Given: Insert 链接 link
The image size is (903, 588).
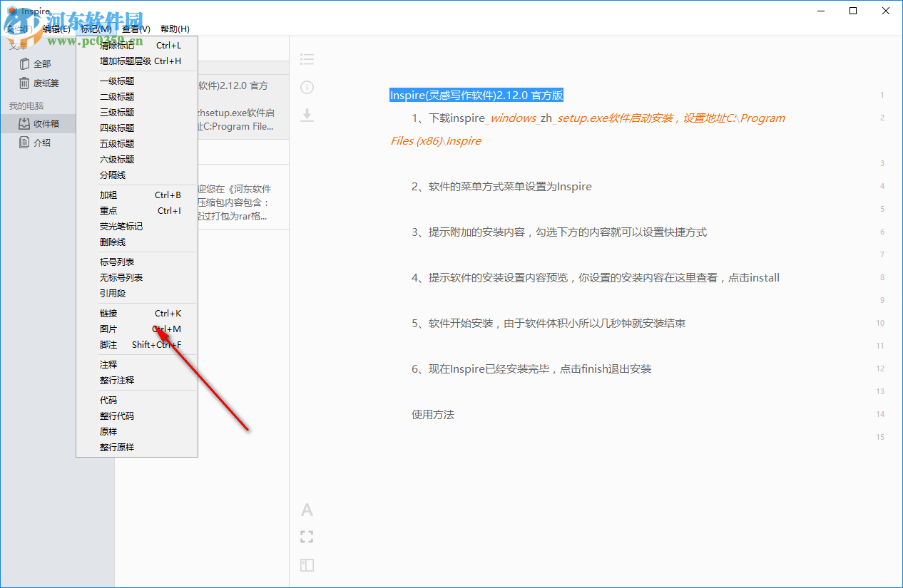Looking at the screenshot, I should coord(137,314).
